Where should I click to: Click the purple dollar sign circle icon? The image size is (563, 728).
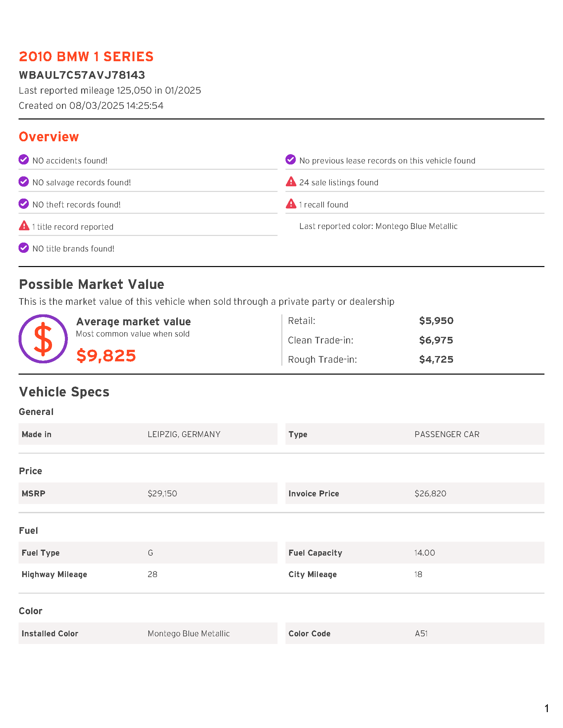click(x=43, y=339)
